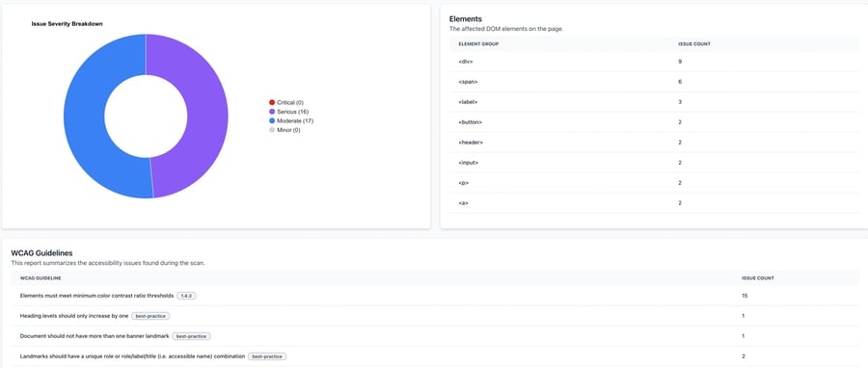Image resolution: width=868 pixels, height=368 pixels.
Task: Select the <header> element row
Action: (654, 143)
